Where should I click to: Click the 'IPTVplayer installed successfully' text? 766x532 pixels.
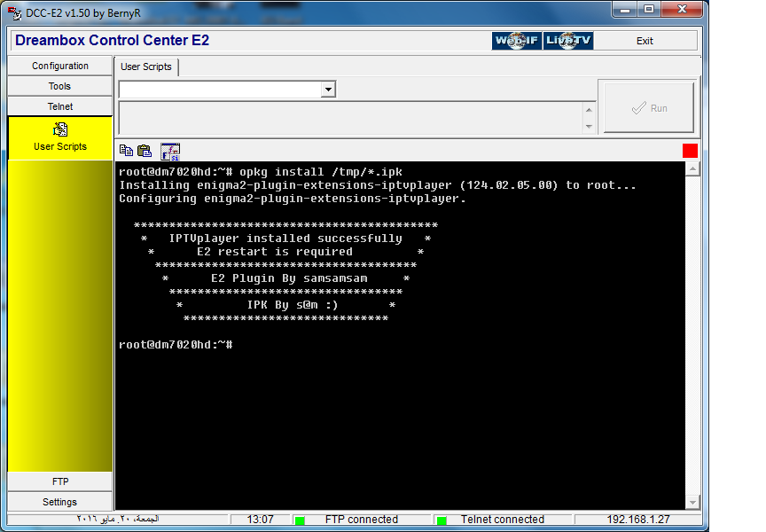[x=285, y=239]
